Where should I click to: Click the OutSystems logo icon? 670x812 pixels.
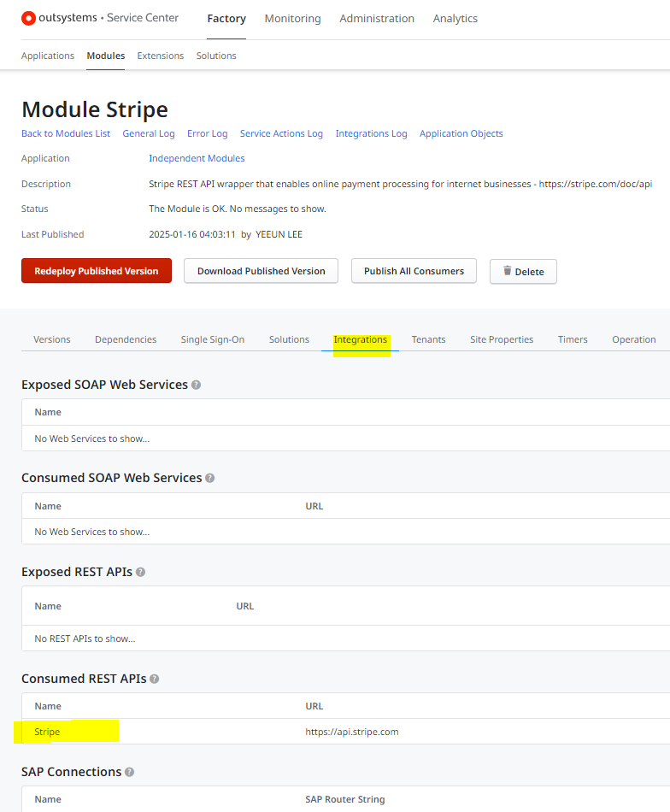click(x=28, y=19)
